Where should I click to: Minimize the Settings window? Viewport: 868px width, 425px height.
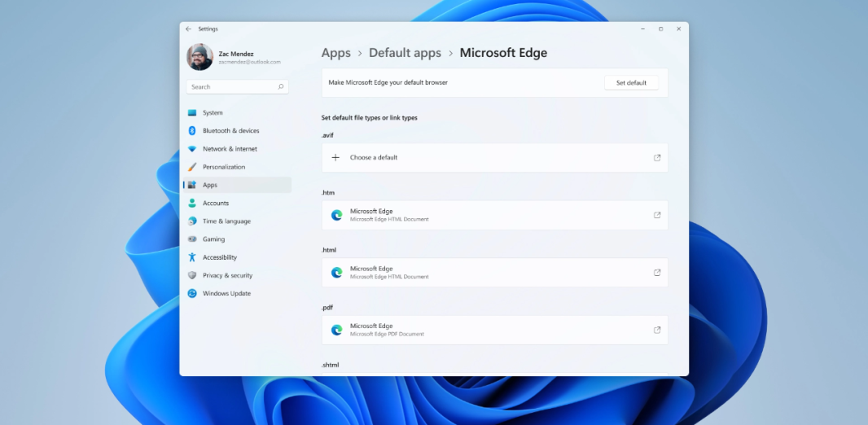642,28
